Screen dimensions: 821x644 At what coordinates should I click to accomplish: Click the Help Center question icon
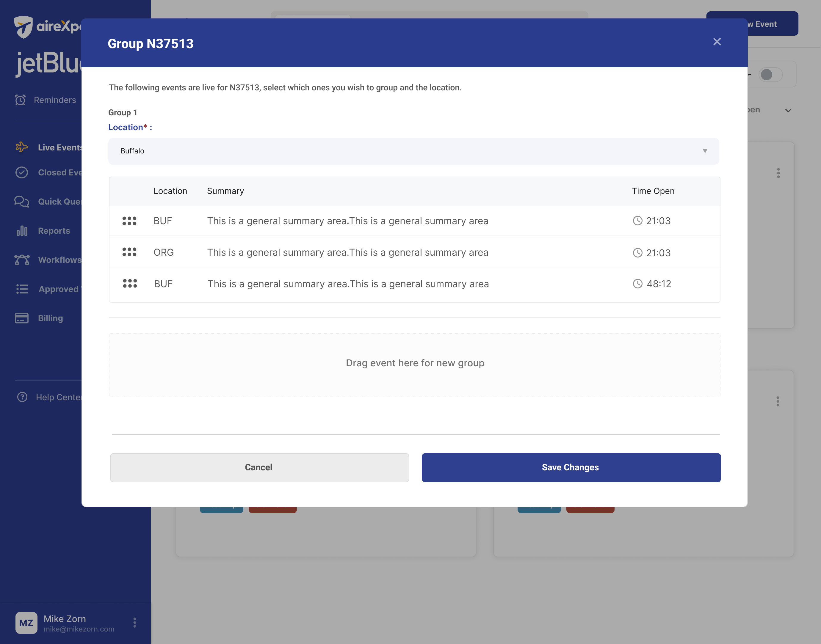click(22, 397)
